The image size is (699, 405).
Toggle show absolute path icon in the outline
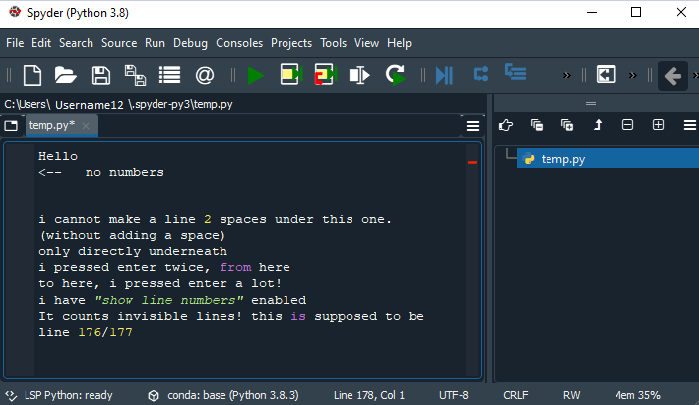tap(537, 125)
